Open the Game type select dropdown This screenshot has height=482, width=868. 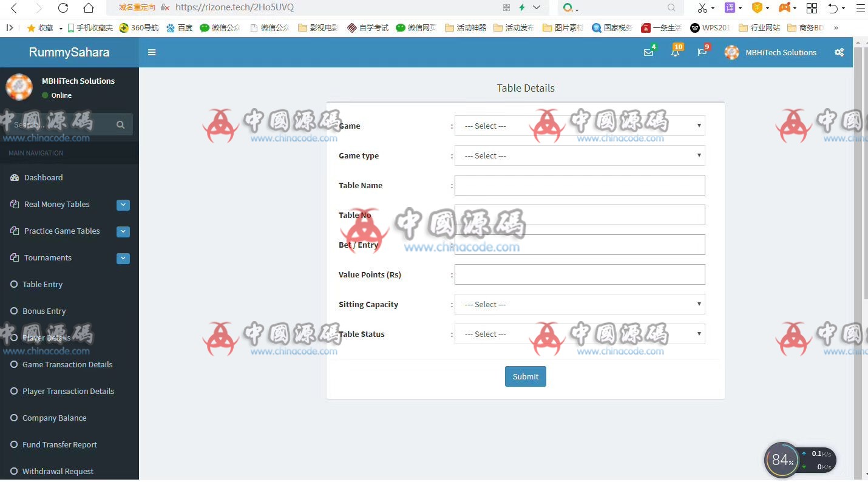click(x=580, y=155)
